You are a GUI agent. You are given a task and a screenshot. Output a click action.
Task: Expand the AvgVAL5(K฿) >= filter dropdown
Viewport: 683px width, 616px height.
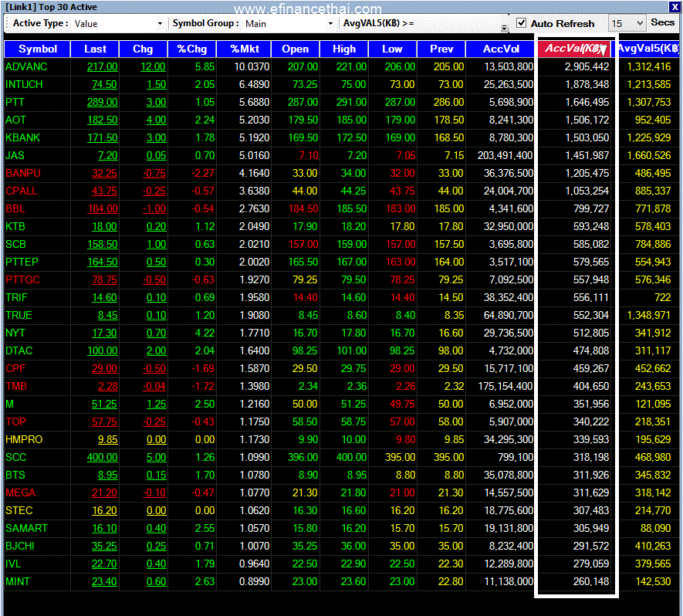tap(504, 28)
